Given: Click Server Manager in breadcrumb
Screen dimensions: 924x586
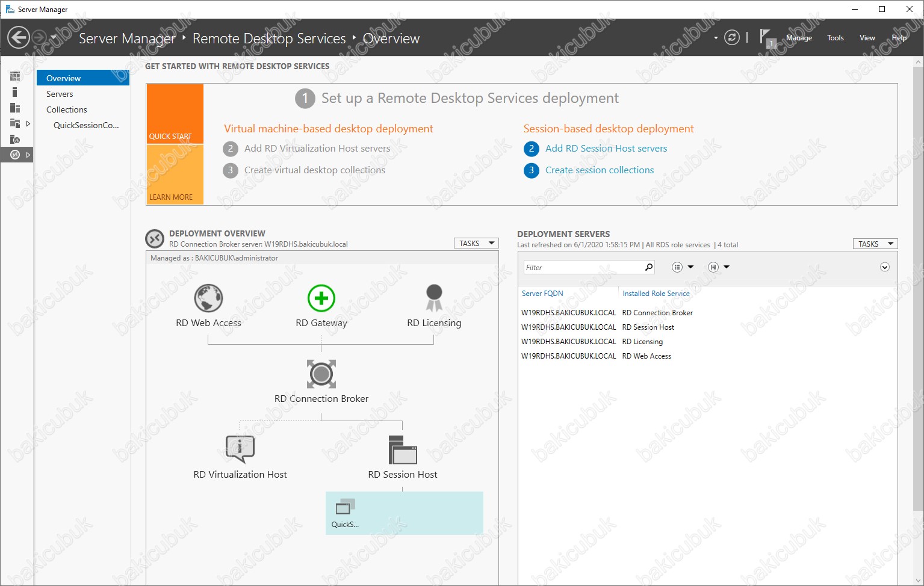Looking at the screenshot, I should click(x=127, y=39).
